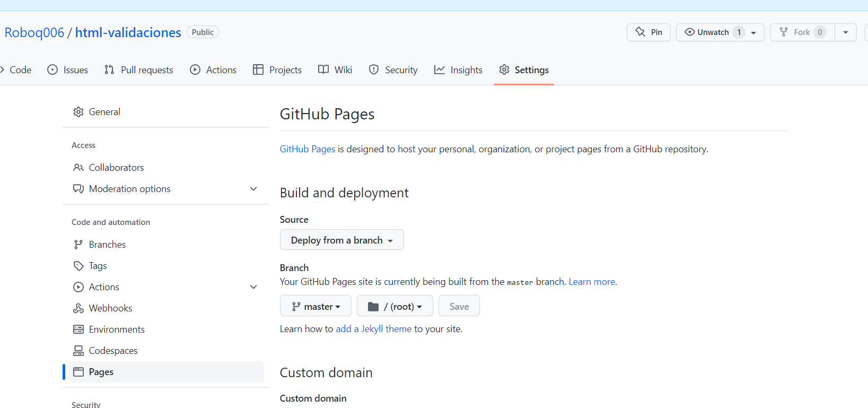Viewport: 868px width, 408px height.
Task: Click the Environments server icon
Action: click(78, 329)
